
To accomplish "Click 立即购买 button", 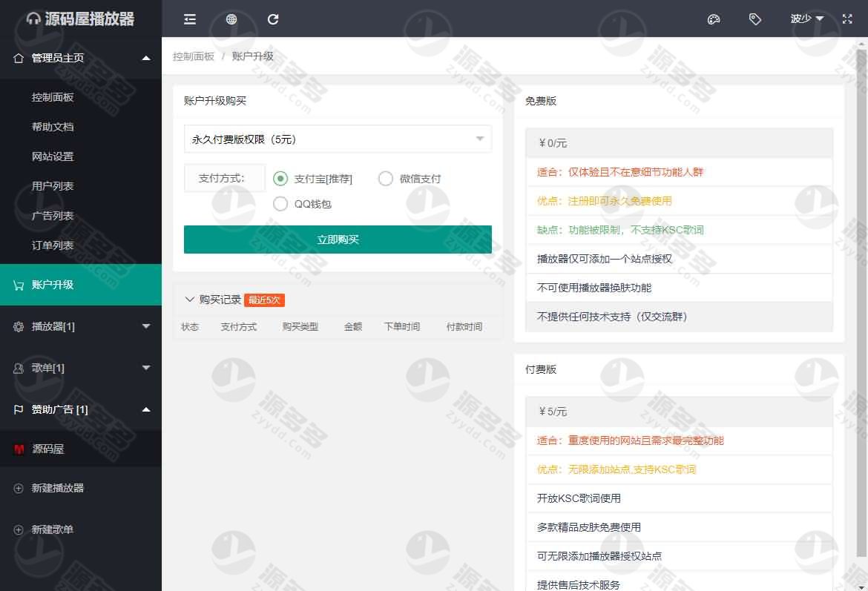I will pyautogui.click(x=338, y=240).
